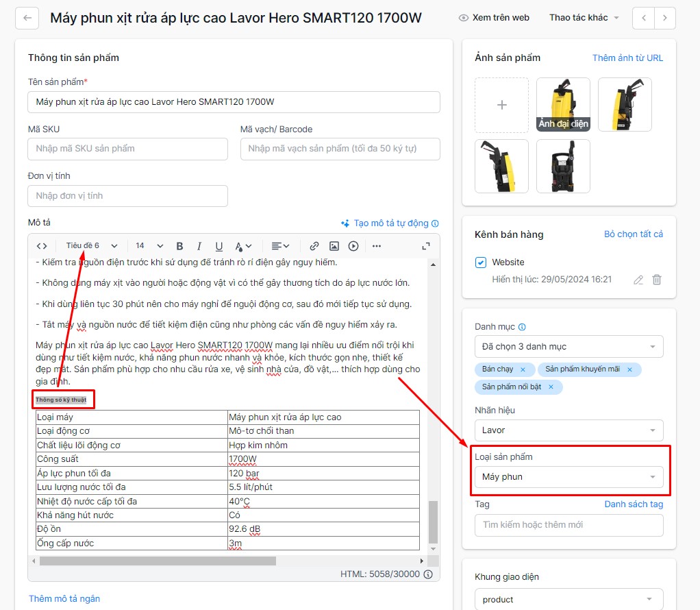The height and width of the screenshot is (610, 700).
Task: Open Danh sách tag link
Action: coord(634,504)
